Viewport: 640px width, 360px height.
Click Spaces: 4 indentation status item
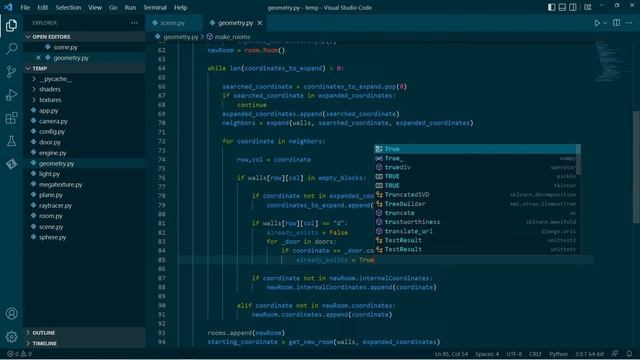[x=487, y=354]
